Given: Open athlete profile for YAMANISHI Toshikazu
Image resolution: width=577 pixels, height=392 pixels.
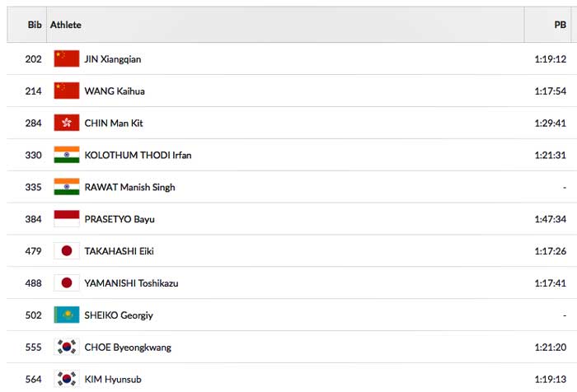Looking at the screenshot, I should click(131, 283).
